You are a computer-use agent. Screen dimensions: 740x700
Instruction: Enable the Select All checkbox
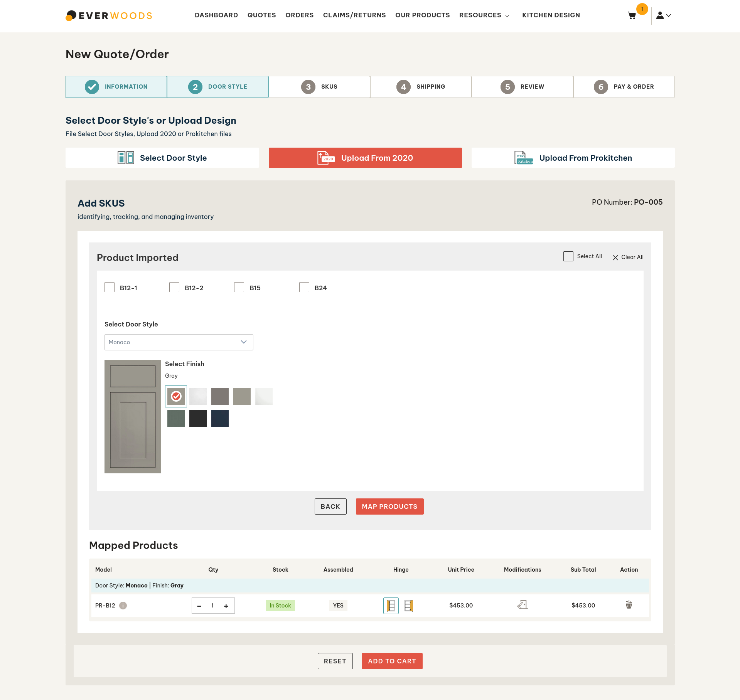tap(568, 256)
